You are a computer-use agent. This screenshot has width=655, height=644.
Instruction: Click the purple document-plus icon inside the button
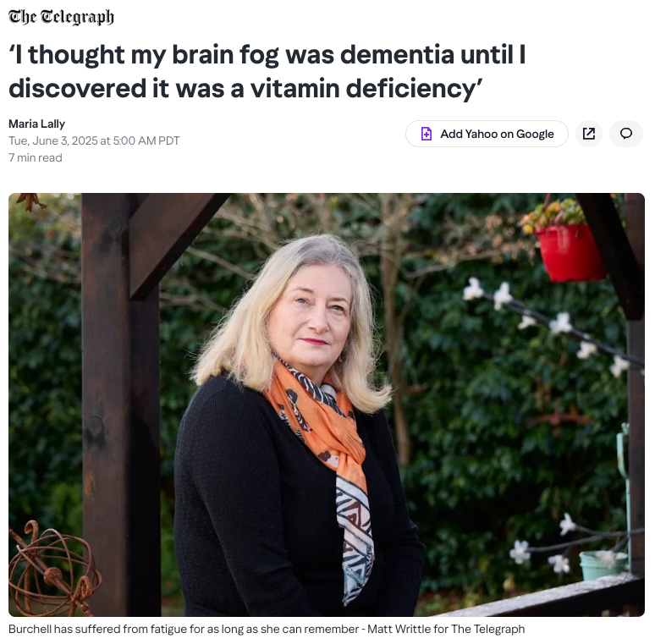coord(426,134)
